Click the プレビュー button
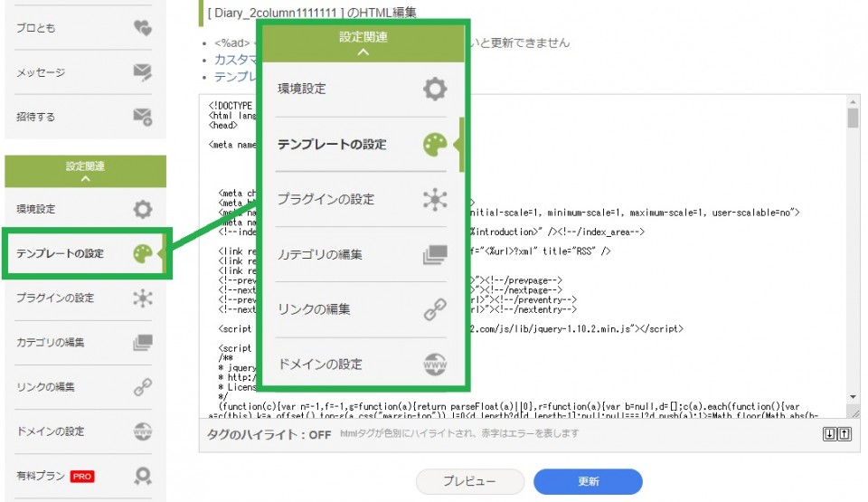The image size is (868, 502). (x=469, y=481)
